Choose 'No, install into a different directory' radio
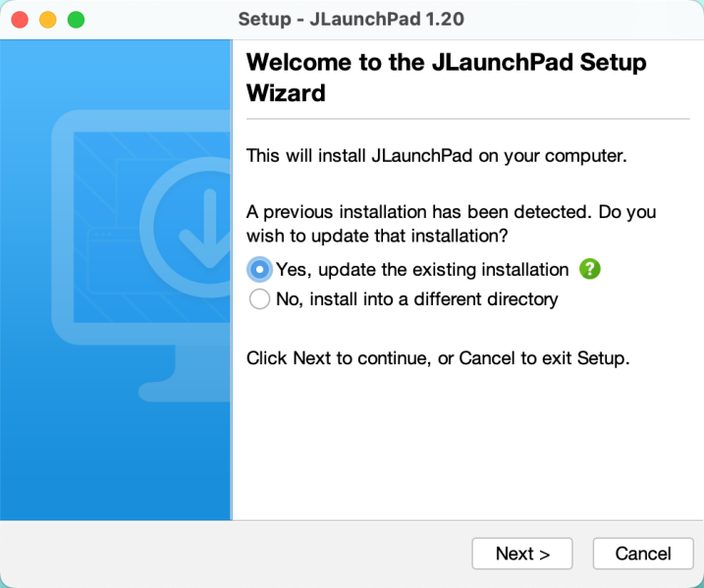Image resolution: width=704 pixels, height=588 pixels. coord(259,299)
